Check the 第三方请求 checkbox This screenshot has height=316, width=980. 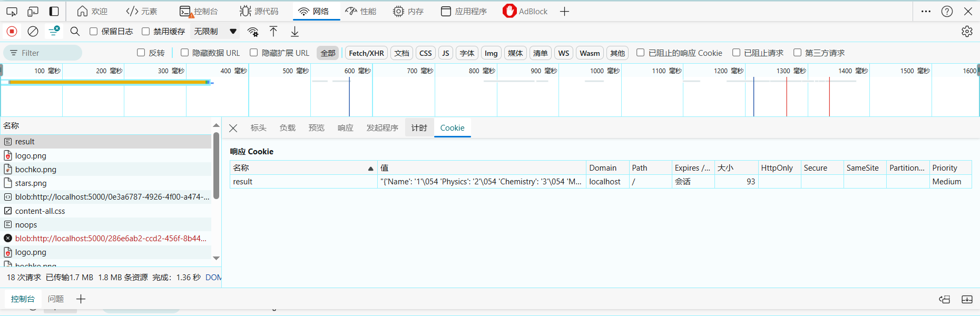[x=798, y=53]
